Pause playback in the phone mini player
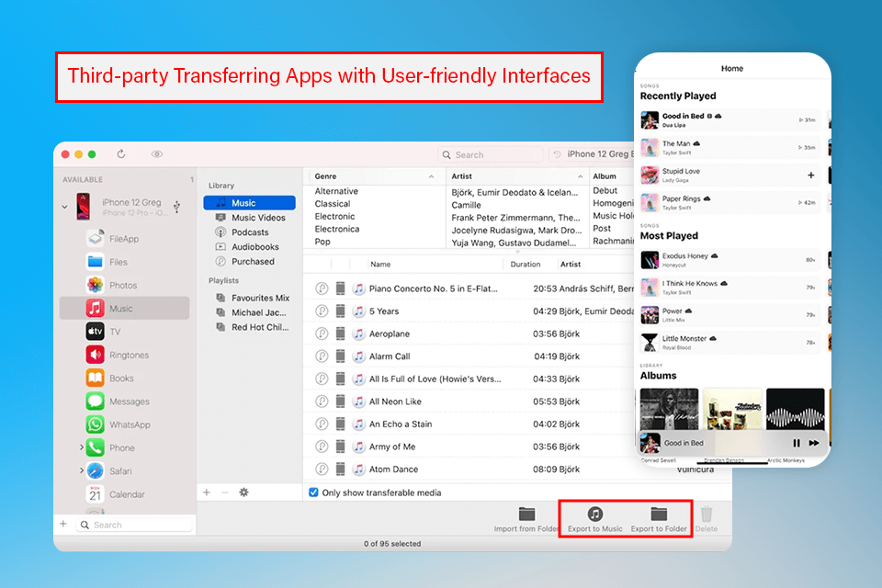882x588 pixels. pos(797,444)
